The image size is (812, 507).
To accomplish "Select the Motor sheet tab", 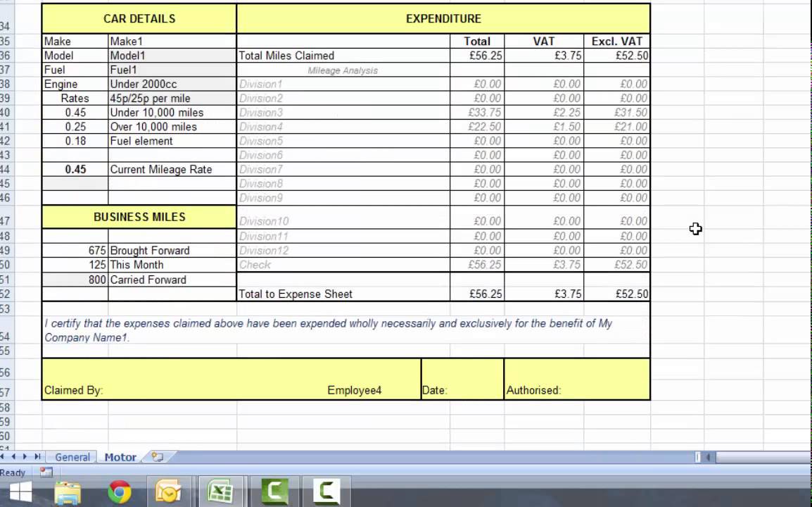I will pos(120,457).
